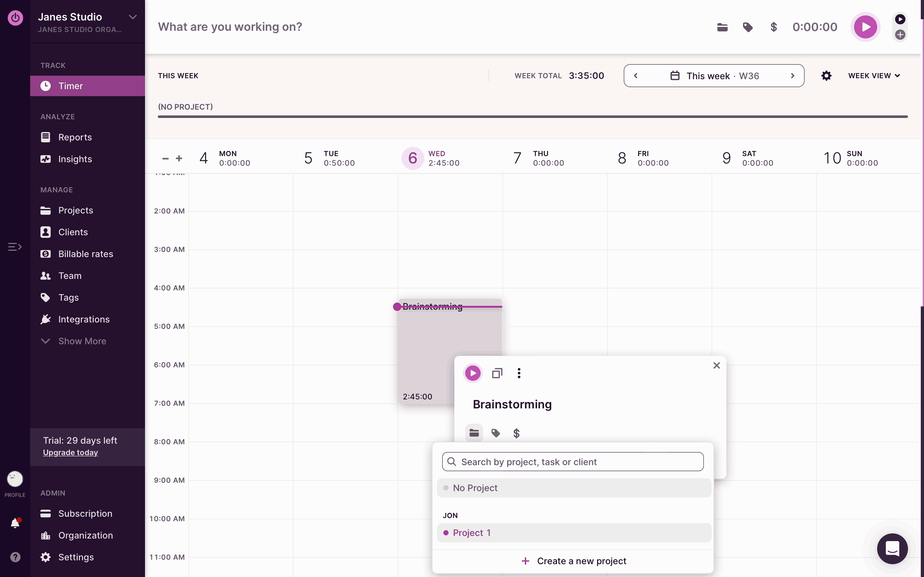Click duplicate entry icon in Brainstorming popup

pyautogui.click(x=497, y=373)
